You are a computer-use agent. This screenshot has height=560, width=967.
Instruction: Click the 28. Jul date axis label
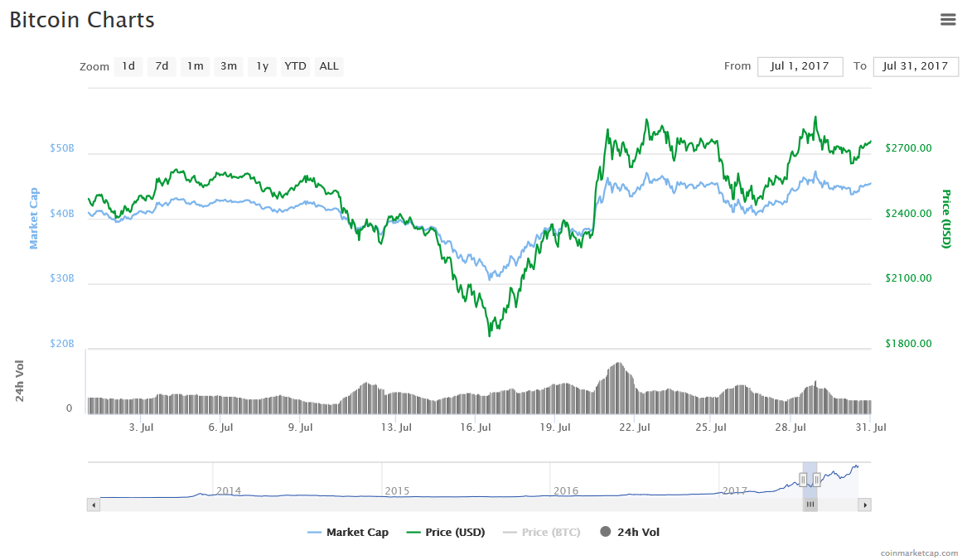(x=791, y=427)
